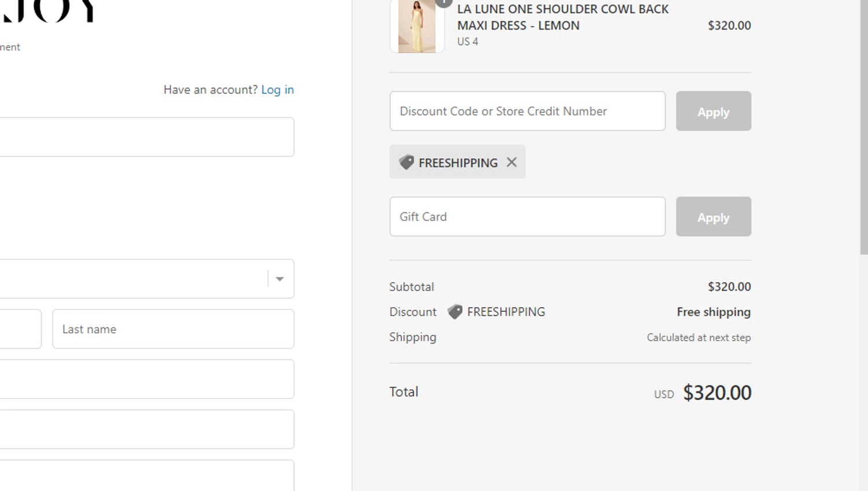
Task: Select the Last name text field
Action: coord(173,329)
